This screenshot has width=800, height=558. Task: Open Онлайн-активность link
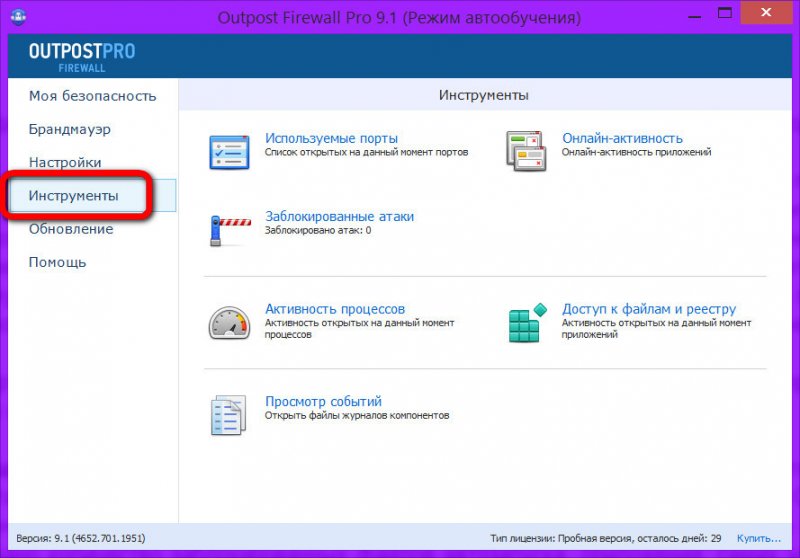click(622, 138)
